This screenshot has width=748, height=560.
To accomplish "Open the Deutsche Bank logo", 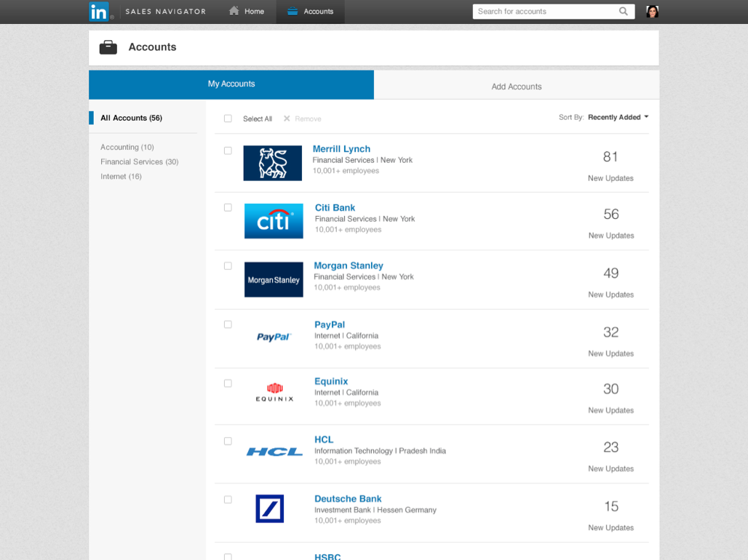I will point(269,508).
